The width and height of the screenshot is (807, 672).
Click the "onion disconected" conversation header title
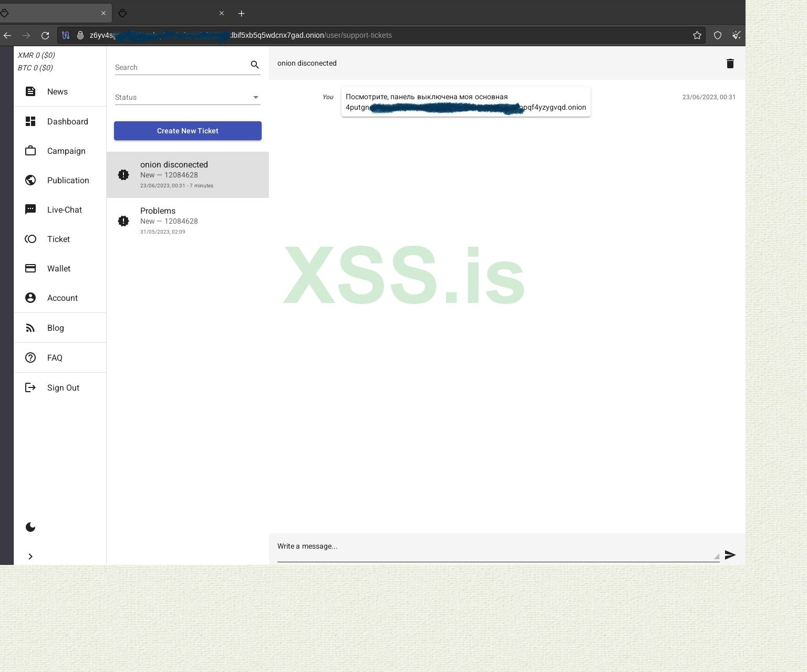pos(307,63)
